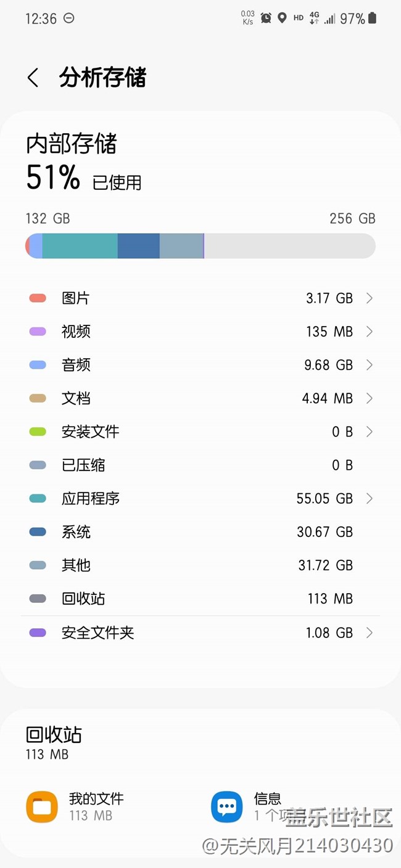The image size is (401, 868).
Task: Tap the 分析存储 page title
Action: (x=102, y=78)
